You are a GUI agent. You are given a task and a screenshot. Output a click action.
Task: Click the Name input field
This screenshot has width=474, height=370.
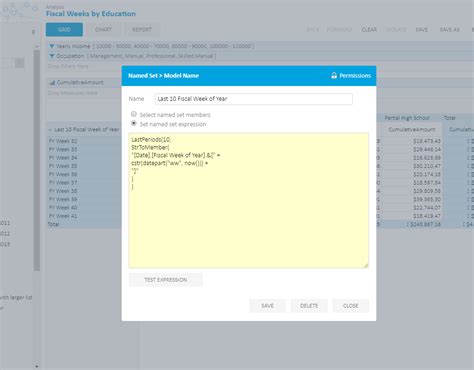click(x=254, y=99)
